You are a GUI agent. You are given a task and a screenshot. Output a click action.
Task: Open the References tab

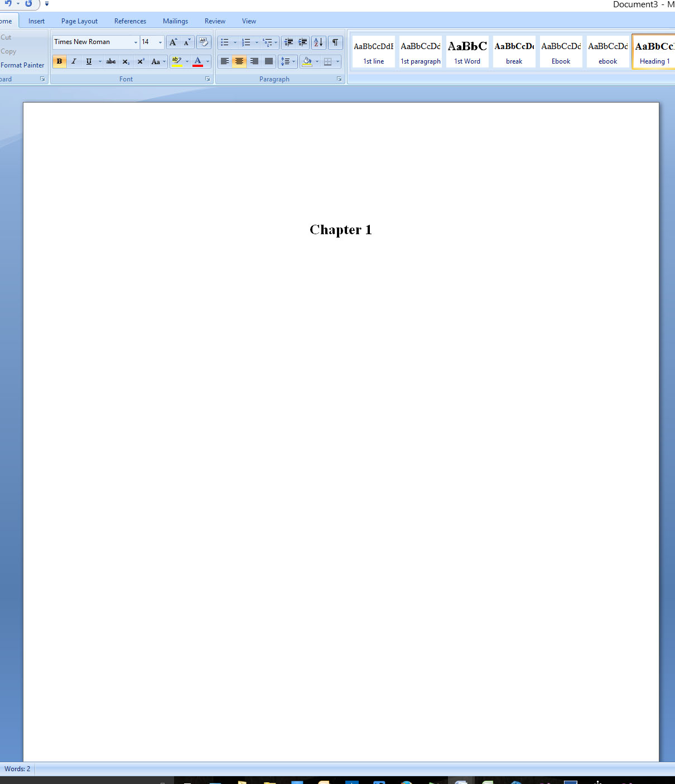130,21
